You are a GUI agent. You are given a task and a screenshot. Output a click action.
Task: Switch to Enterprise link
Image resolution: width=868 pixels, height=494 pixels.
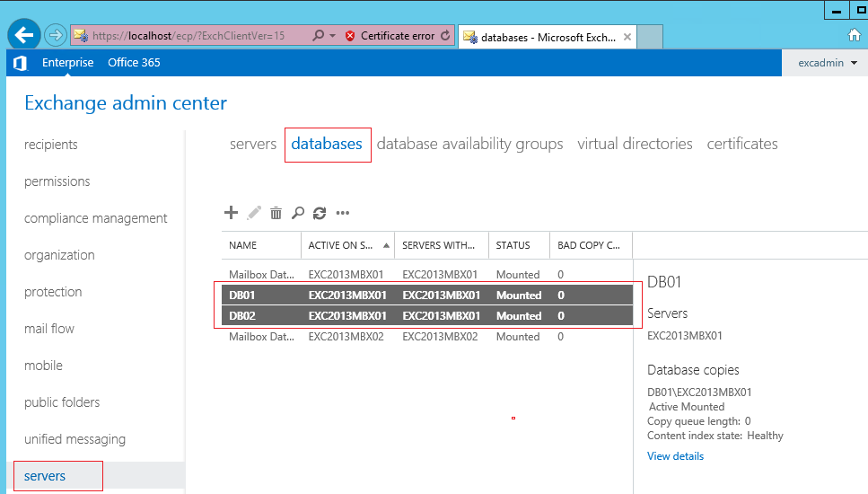68,63
